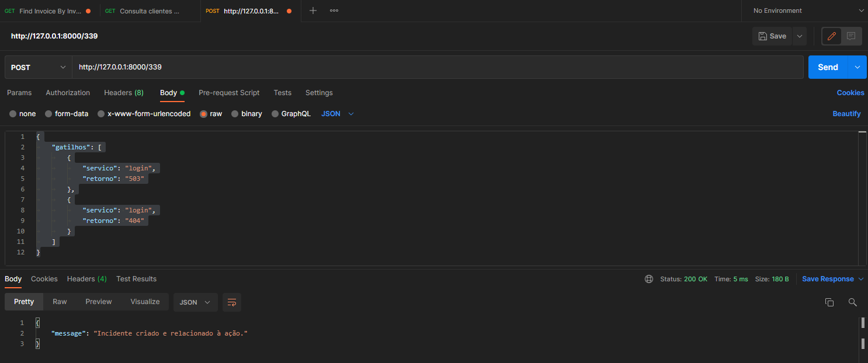Click the request URL input field
Image resolution: width=868 pixels, height=363 pixels.
pos(438,67)
